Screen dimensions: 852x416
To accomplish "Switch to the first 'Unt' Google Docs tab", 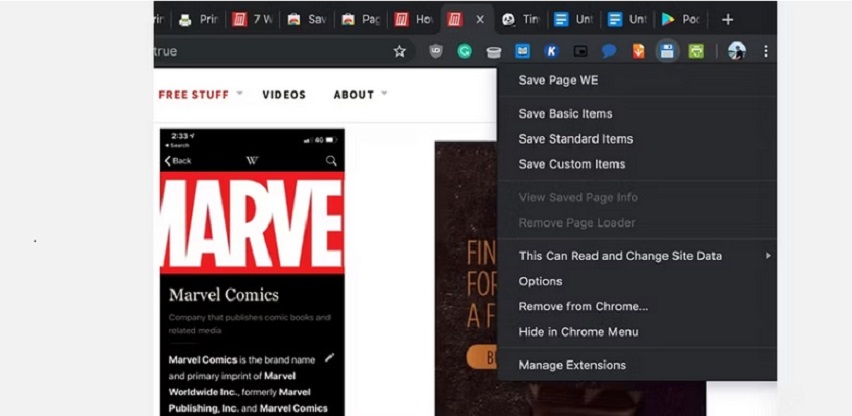I will pos(574,20).
